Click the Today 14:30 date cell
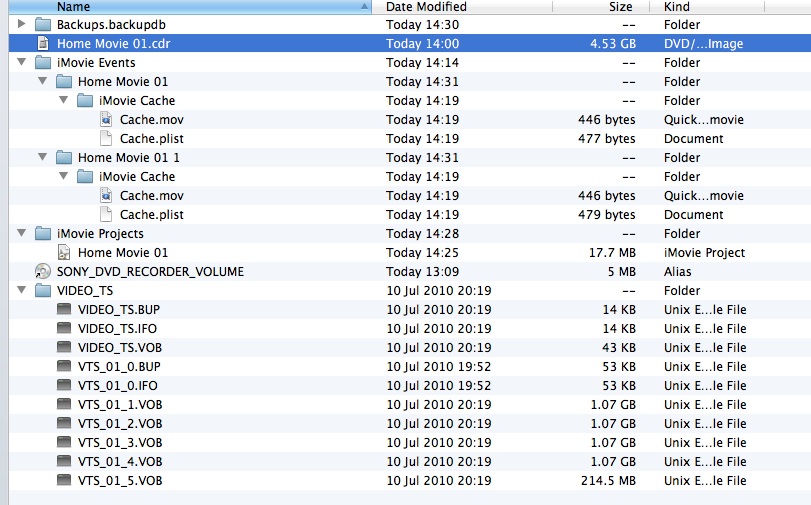The height and width of the screenshot is (505, 811). (423, 25)
